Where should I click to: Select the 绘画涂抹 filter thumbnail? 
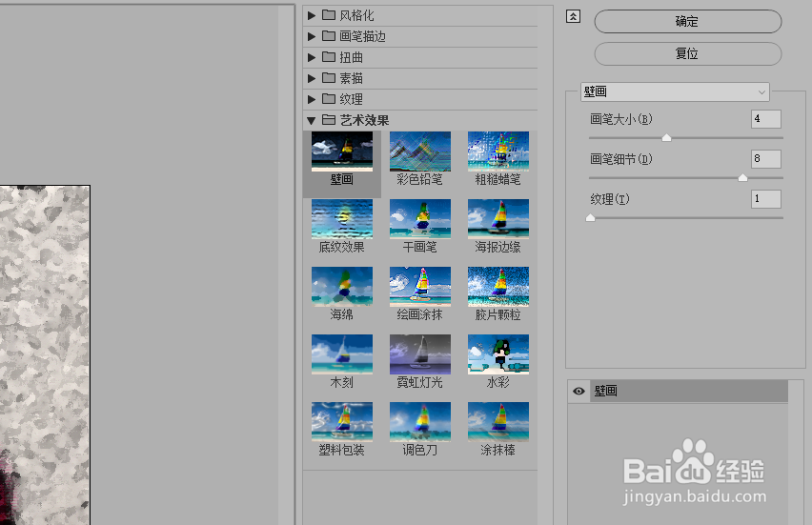pos(420,286)
